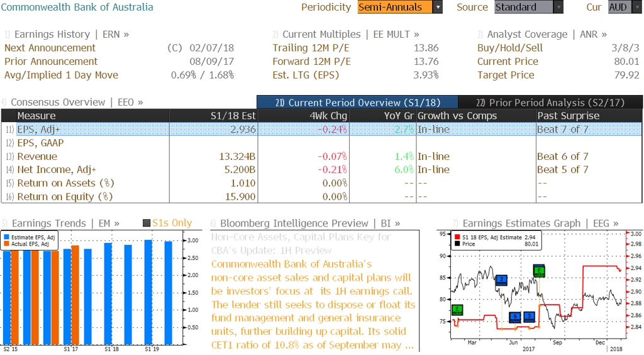This screenshot has width=644, height=355.
Task: Click Beat 7 of 7 past surprise
Action: pos(563,129)
